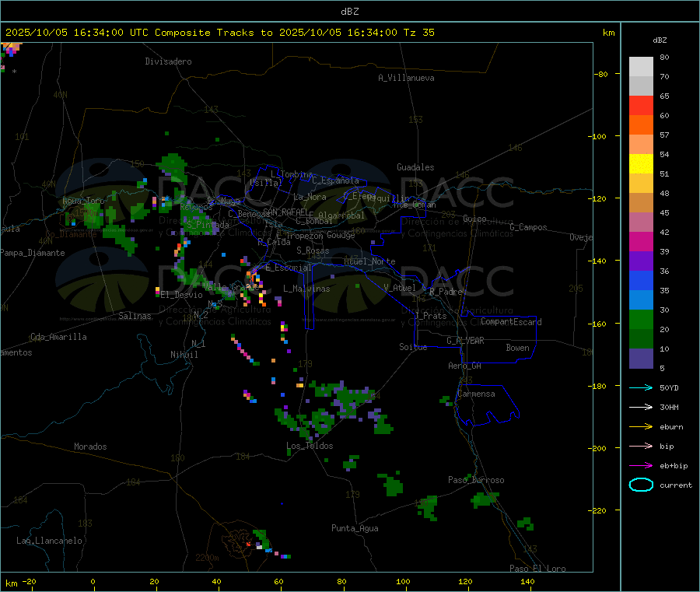This screenshot has height=592, width=700.
Task: Click the Cda_Amarilla map label
Action: (58, 337)
